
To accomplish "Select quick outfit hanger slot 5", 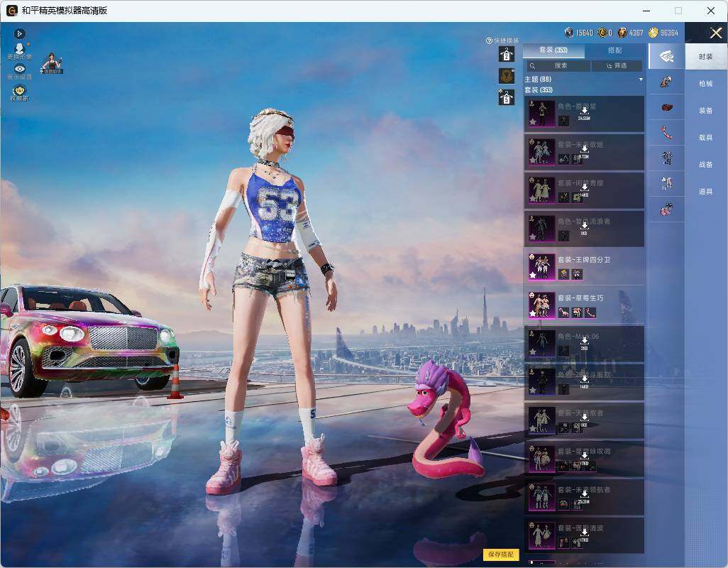I will pyautogui.click(x=507, y=97).
